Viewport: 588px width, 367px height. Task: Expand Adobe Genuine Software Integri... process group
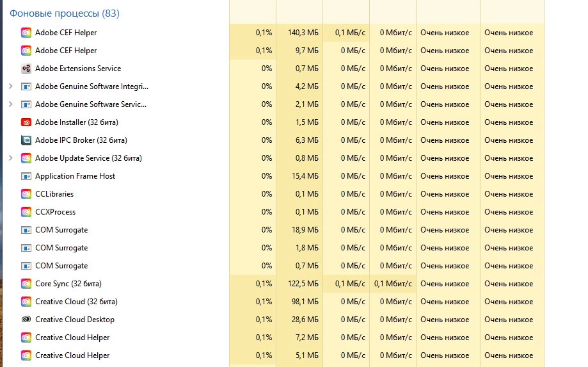[11, 86]
